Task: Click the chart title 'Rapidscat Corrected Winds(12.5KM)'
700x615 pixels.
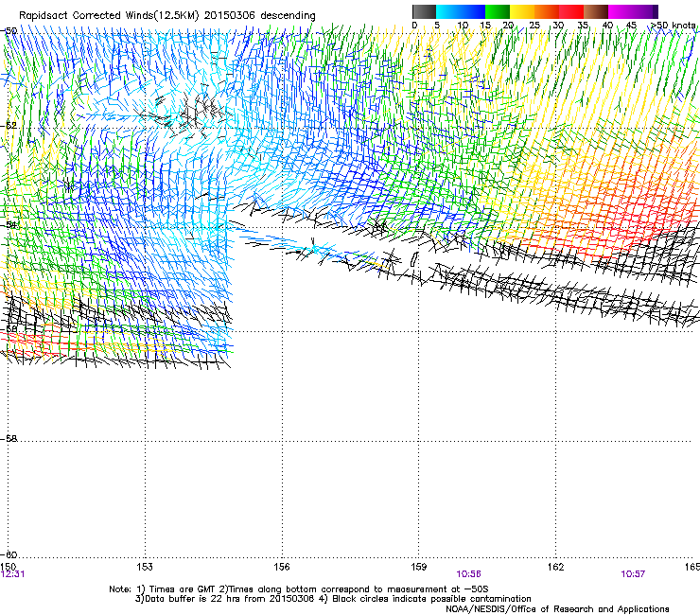Action: (x=109, y=16)
